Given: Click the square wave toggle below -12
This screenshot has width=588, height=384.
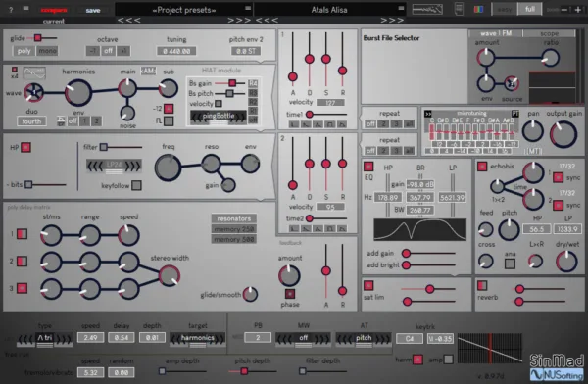Looking at the screenshot, I should (169, 120).
